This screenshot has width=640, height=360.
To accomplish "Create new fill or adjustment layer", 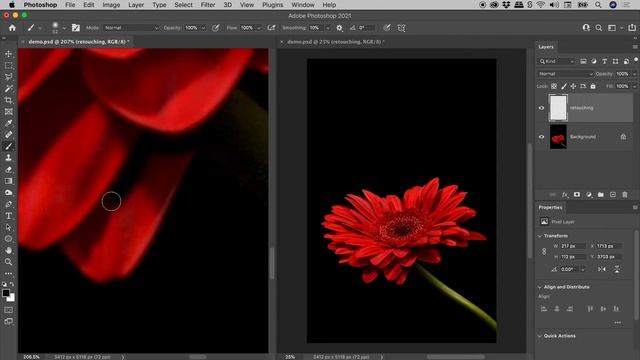I will pyautogui.click(x=589, y=195).
